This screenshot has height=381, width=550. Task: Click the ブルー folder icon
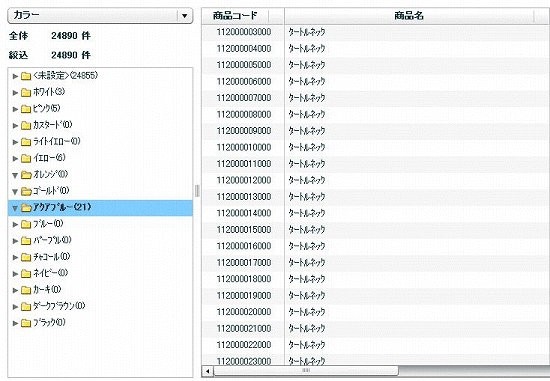point(26,225)
